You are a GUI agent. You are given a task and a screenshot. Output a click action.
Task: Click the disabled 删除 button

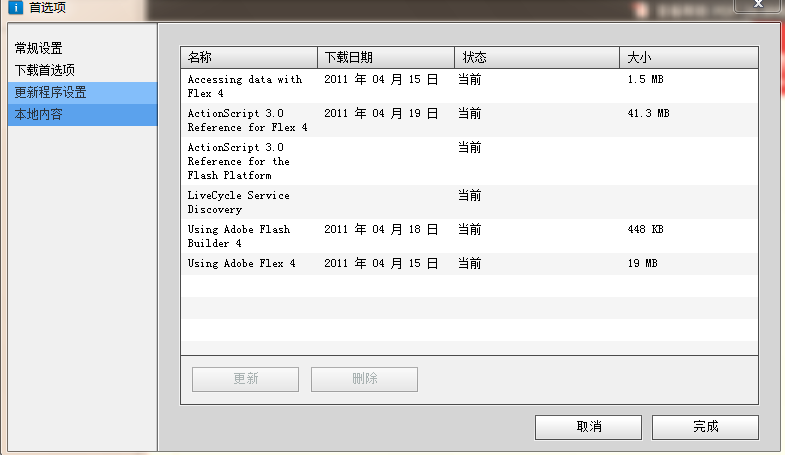[x=364, y=379]
